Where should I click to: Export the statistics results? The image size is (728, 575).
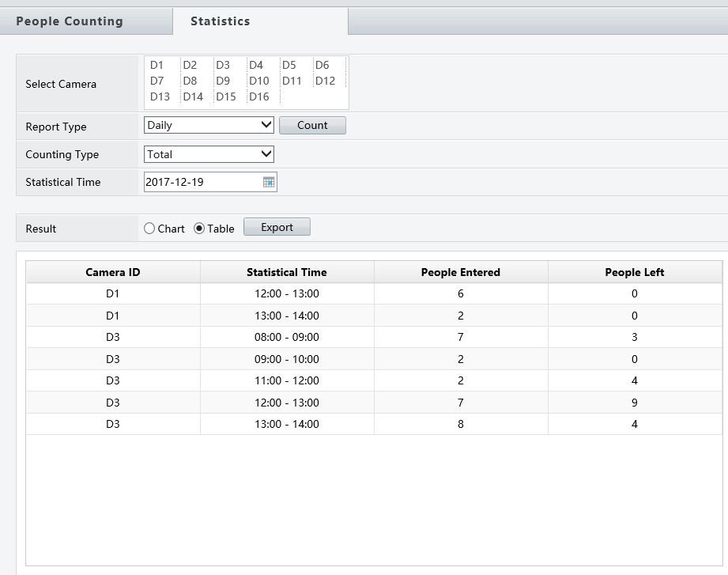277,227
